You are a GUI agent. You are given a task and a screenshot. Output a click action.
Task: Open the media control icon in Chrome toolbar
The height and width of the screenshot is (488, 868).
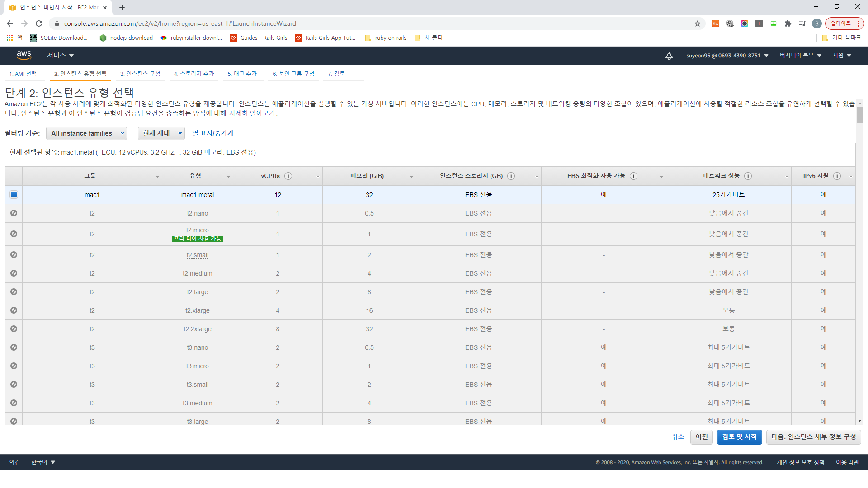[802, 23]
